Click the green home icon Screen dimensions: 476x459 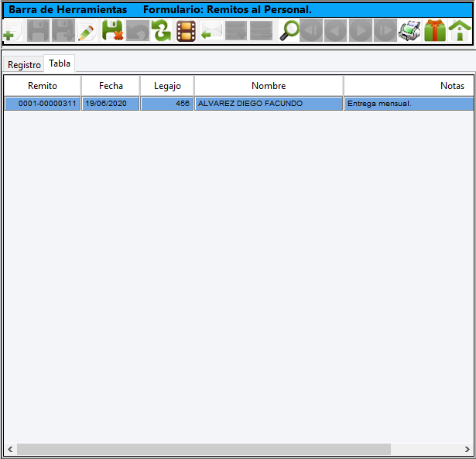460,31
